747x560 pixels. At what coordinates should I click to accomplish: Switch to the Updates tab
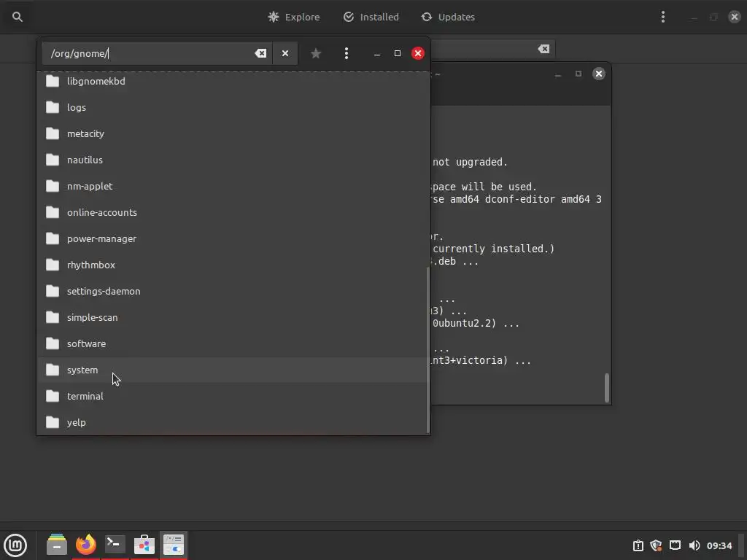tap(449, 17)
